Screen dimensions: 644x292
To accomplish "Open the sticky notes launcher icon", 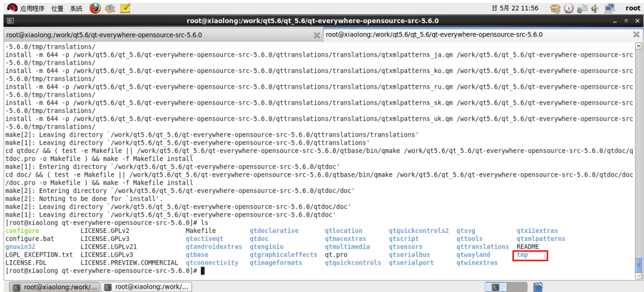I will (125, 8).
